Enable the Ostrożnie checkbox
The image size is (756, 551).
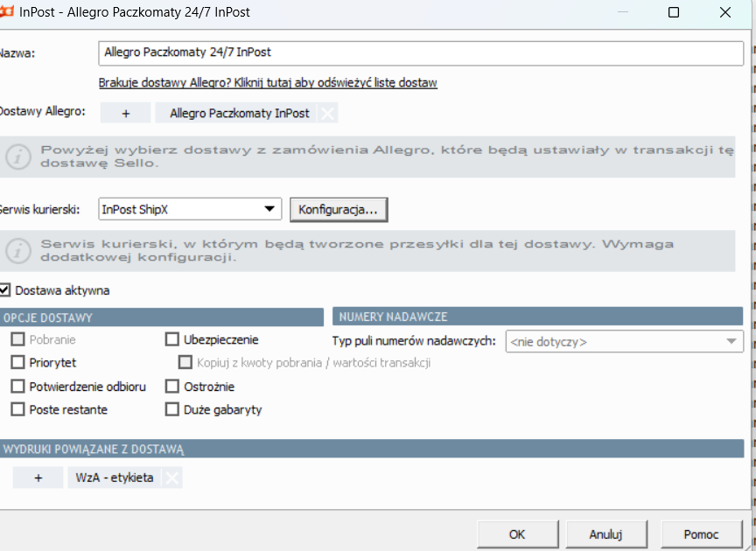click(x=172, y=386)
